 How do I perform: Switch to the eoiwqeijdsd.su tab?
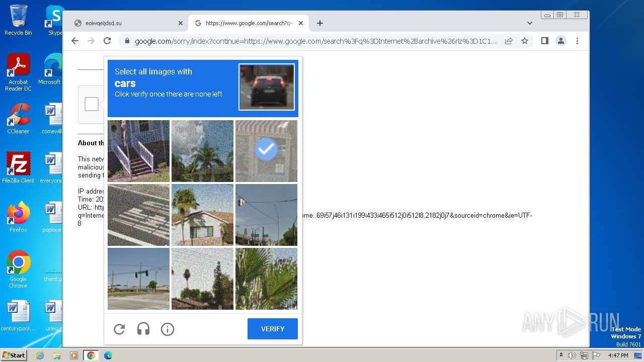tap(126, 23)
